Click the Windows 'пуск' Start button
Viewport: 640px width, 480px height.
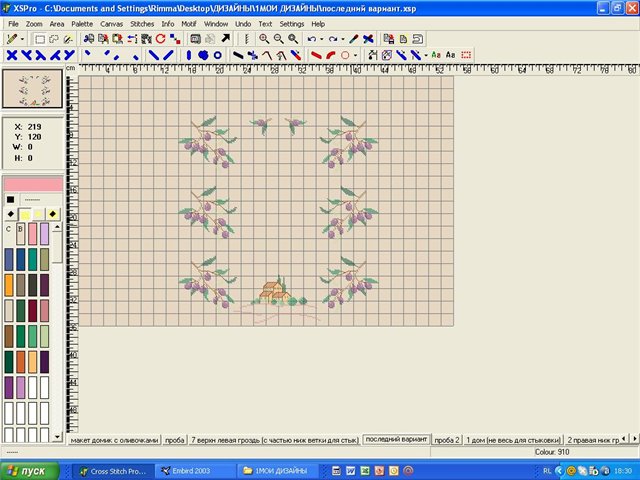click(x=28, y=470)
